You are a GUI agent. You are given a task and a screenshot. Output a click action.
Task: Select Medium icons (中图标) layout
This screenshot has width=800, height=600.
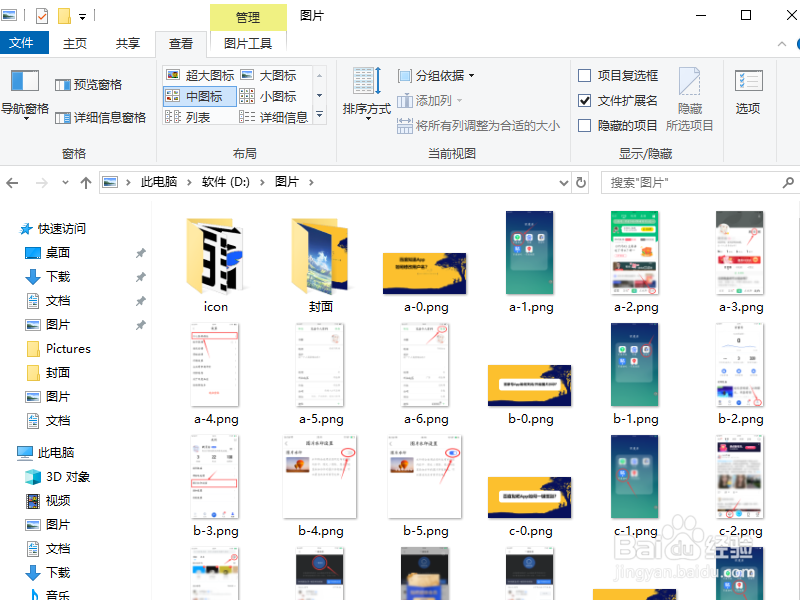200,96
